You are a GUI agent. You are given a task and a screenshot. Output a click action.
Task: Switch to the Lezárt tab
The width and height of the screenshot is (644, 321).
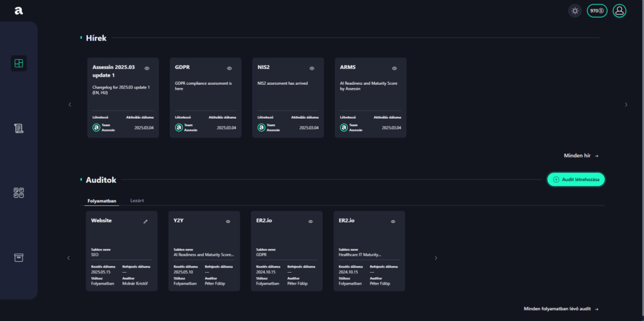tap(136, 200)
